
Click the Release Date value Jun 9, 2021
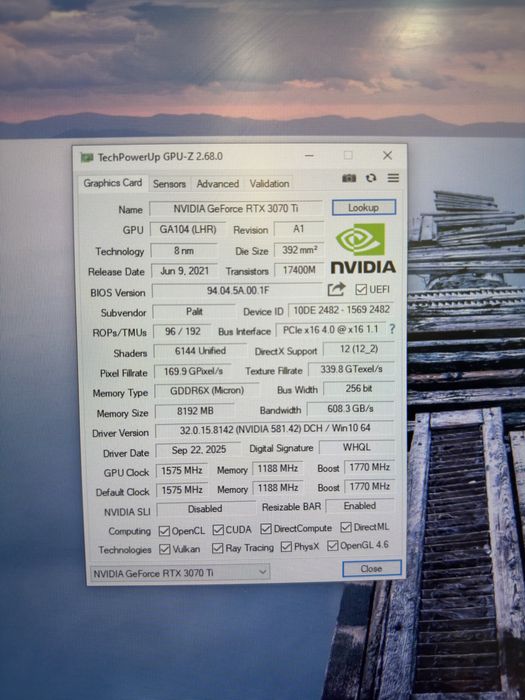pyautogui.click(x=184, y=271)
